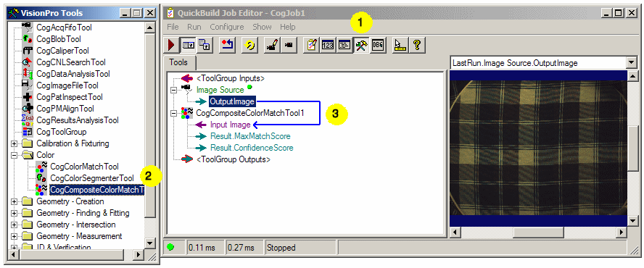
Task: Open the clipboard job properties icon
Action: click(x=311, y=45)
